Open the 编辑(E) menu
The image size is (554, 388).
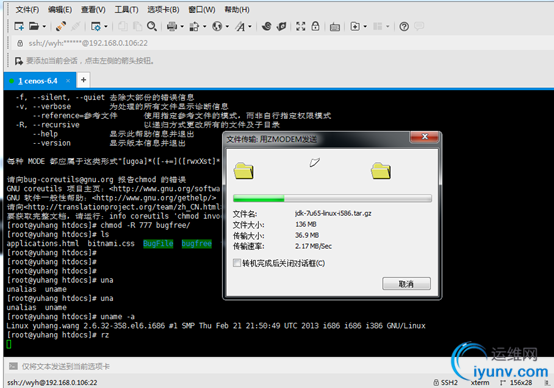click(60, 10)
